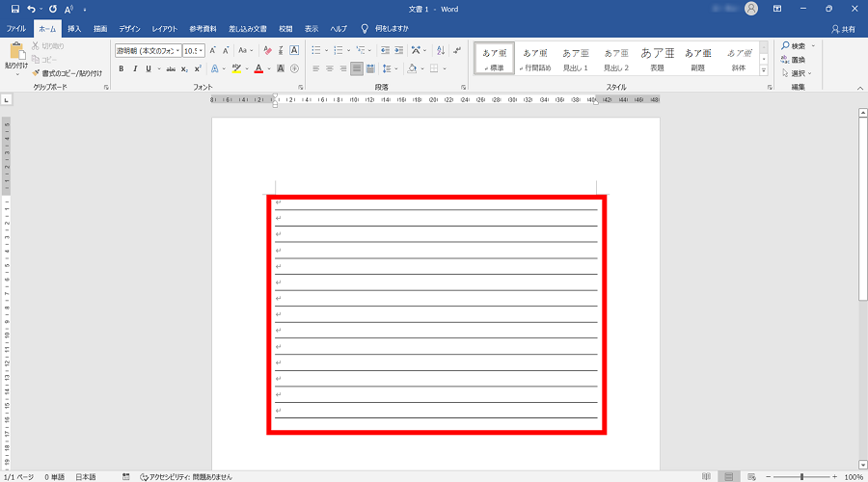Screen dimensions: 868x482
Task: Open the 挿入 (Insert) ribbon tab
Action: coord(74,29)
